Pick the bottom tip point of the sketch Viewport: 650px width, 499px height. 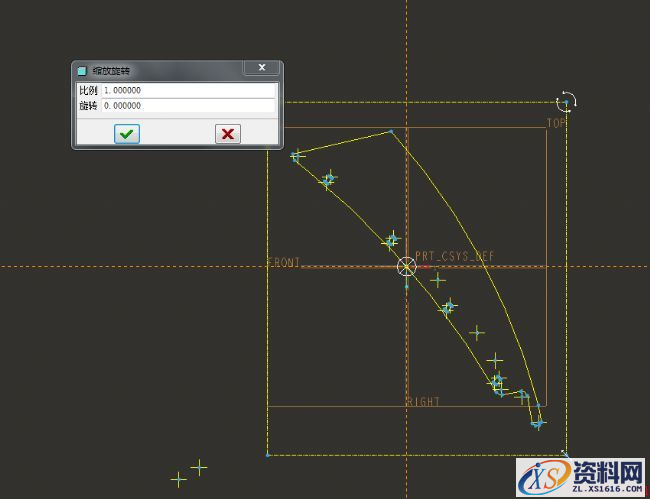click(x=538, y=424)
